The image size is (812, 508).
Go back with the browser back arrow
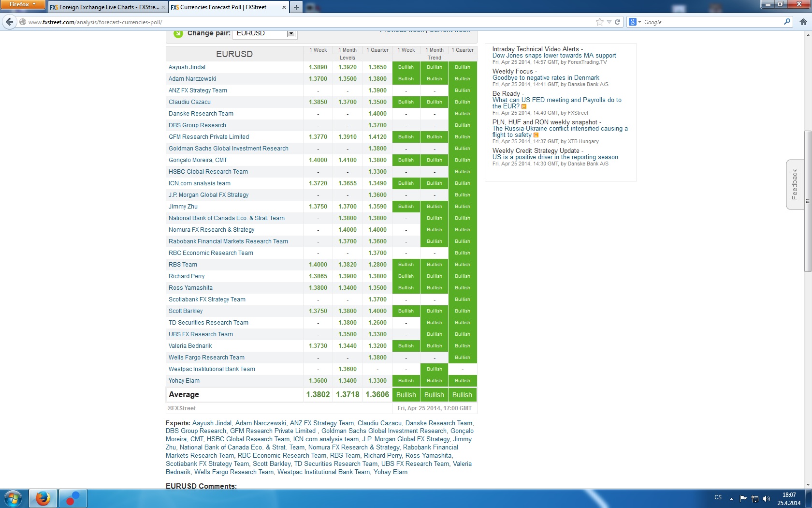pos(9,22)
